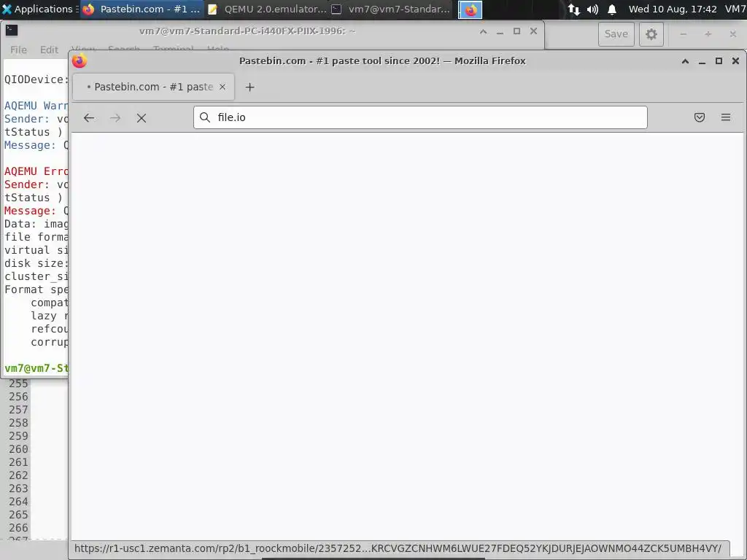This screenshot has width=747, height=560.
Task: Click the vm7@vm7 terminal prompt
Action: pyautogui.click(x=36, y=368)
